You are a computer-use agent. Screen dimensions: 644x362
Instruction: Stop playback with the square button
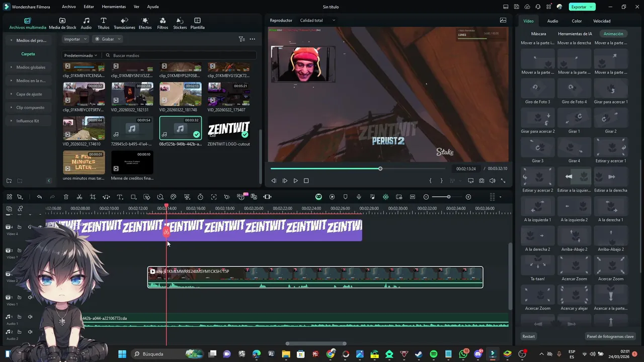(x=306, y=180)
